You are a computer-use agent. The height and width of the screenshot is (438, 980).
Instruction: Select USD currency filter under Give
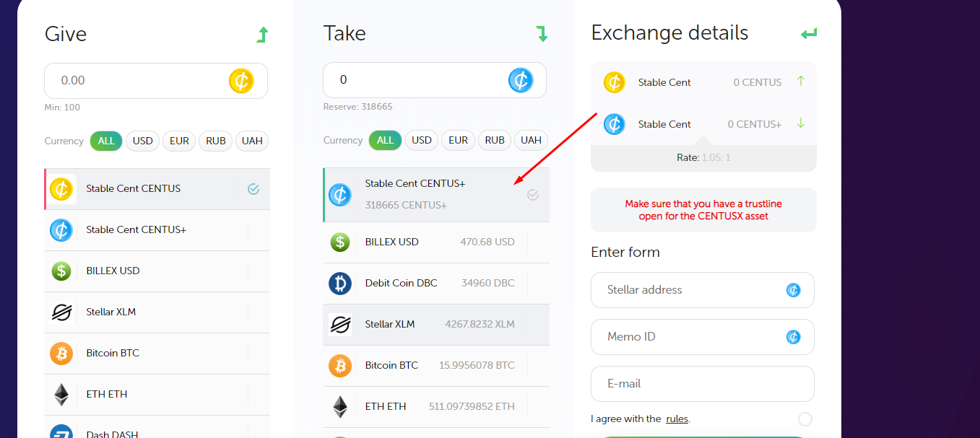point(143,141)
